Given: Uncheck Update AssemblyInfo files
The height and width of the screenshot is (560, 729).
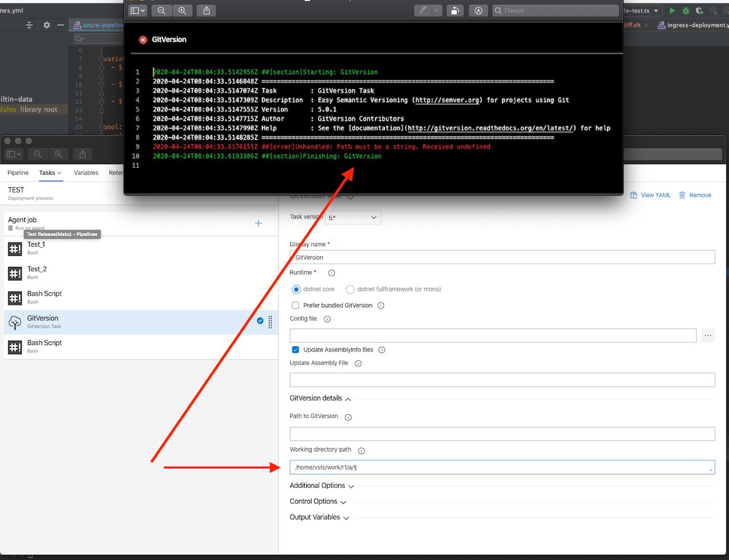Looking at the screenshot, I should click(296, 350).
